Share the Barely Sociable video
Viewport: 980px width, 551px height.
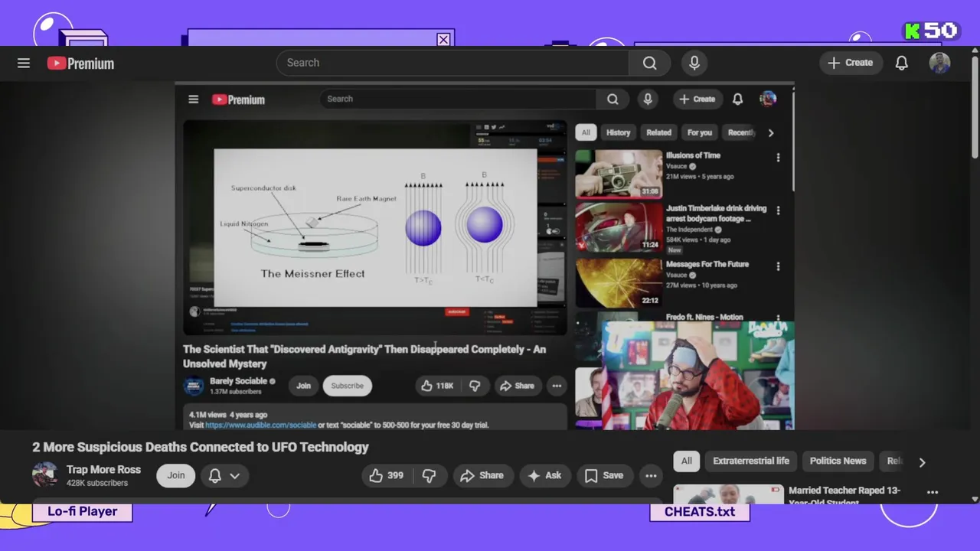(517, 386)
